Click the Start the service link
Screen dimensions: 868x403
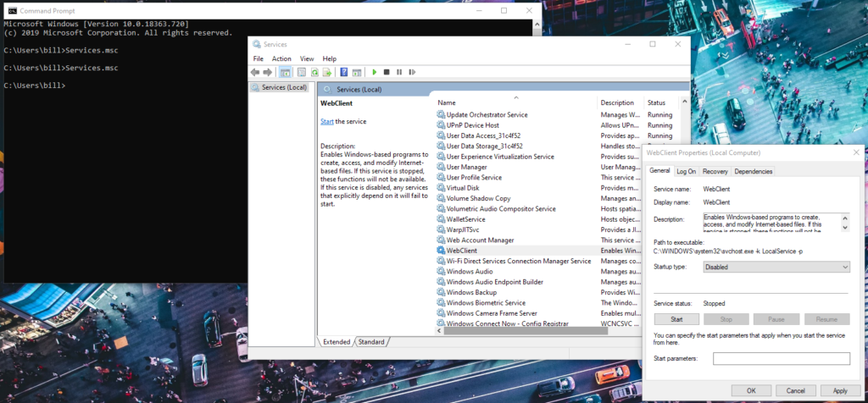327,122
